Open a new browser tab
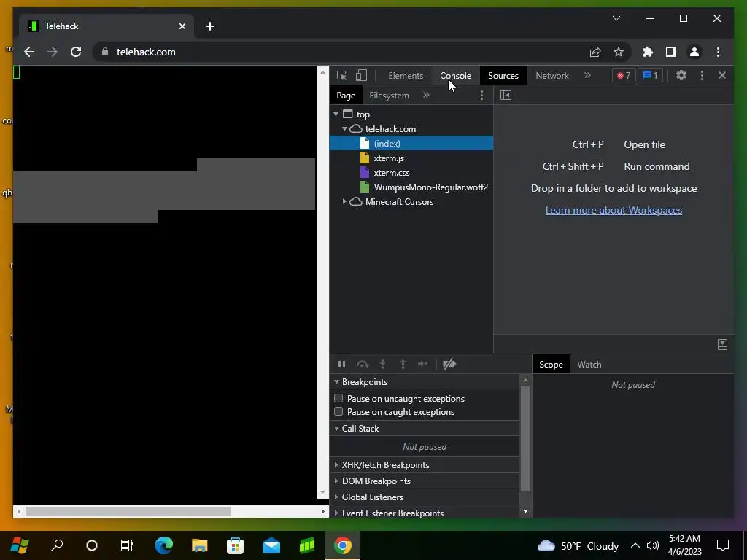The width and height of the screenshot is (747, 560). [210, 26]
